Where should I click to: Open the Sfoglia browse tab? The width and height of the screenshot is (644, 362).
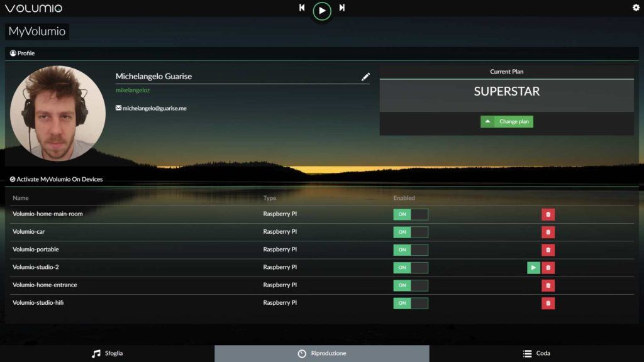[107, 353]
